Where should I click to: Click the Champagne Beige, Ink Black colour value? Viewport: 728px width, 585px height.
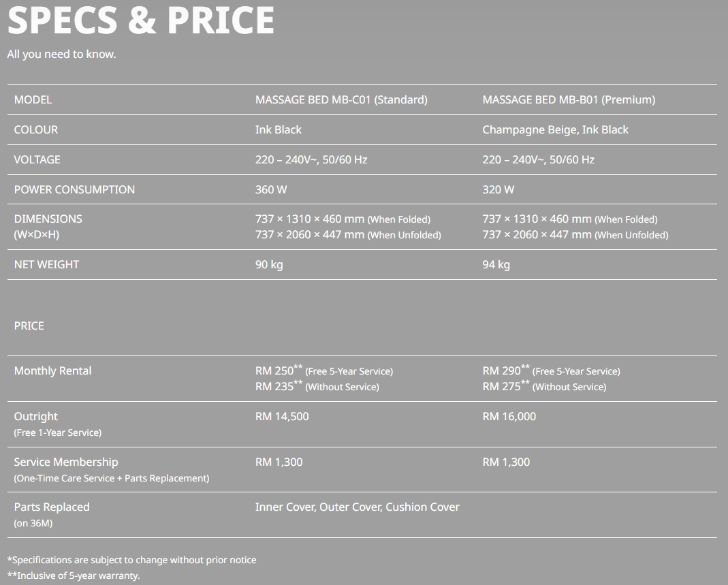(555, 130)
